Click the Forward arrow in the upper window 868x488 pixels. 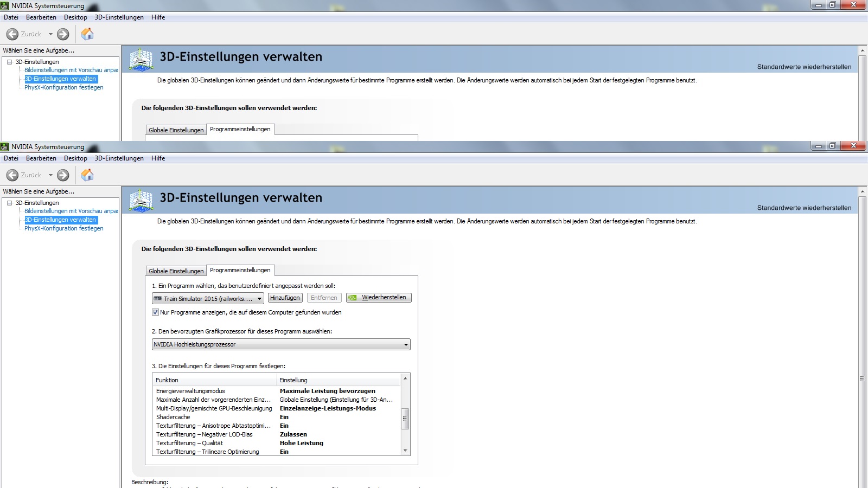click(63, 34)
